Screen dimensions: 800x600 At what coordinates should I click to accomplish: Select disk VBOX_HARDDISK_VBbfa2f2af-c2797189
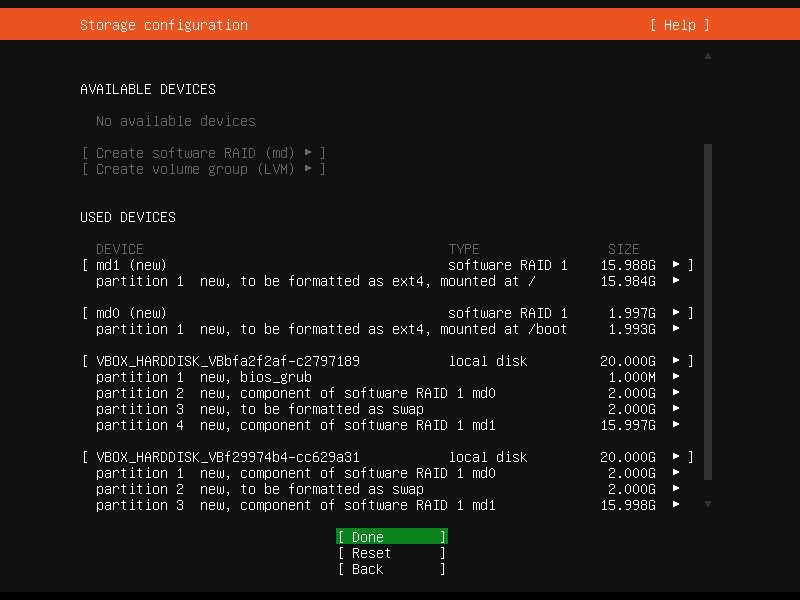[228, 361]
